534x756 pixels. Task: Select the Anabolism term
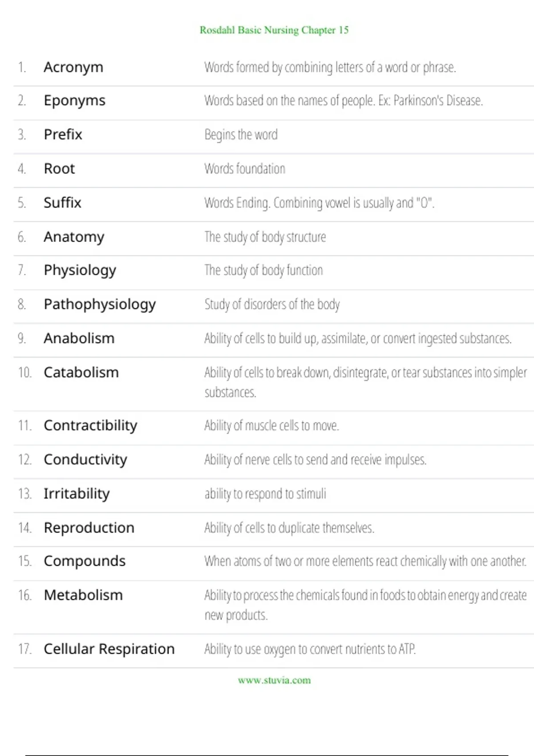point(79,338)
